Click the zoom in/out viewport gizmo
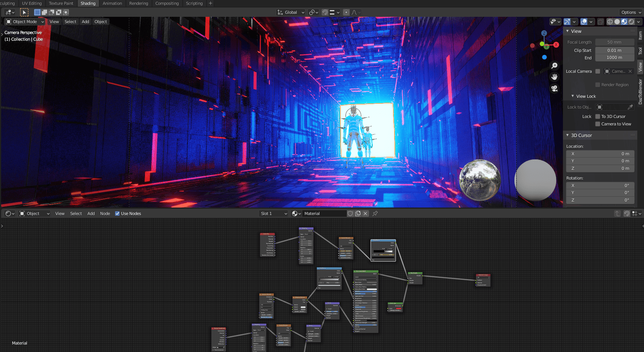The width and height of the screenshot is (644, 352). pos(555,66)
